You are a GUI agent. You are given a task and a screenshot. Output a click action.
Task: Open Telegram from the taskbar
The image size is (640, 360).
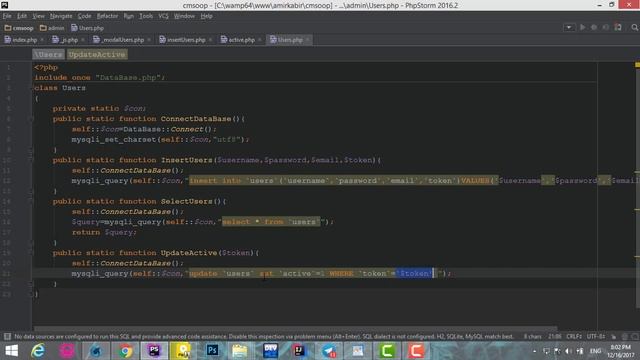point(329,351)
